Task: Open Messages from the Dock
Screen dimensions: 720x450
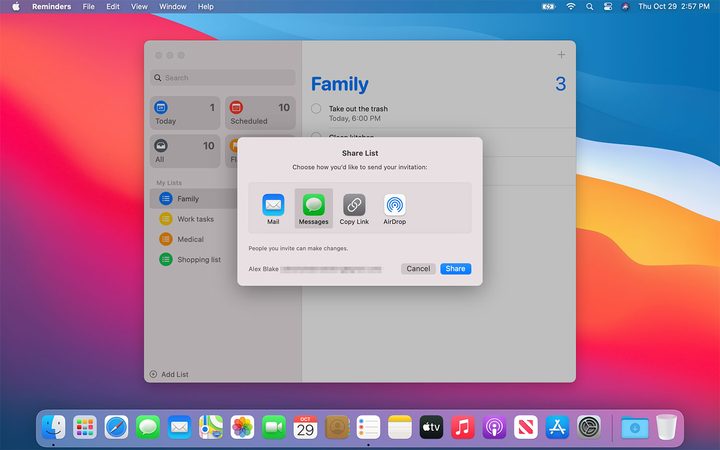Action: point(148,428)
